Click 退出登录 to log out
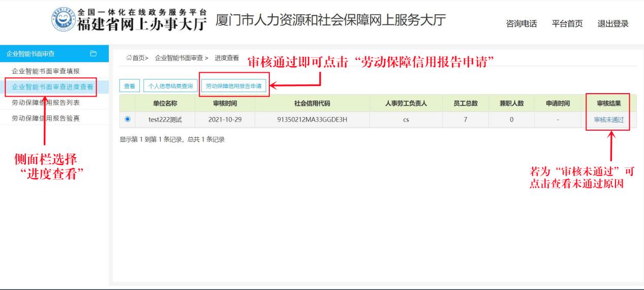The height and width of the screenshot is (290, 644). (x=613, y=23)
